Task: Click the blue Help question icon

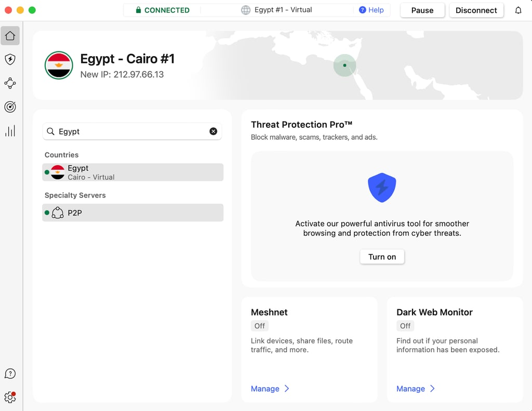Action: pos(362,10)
